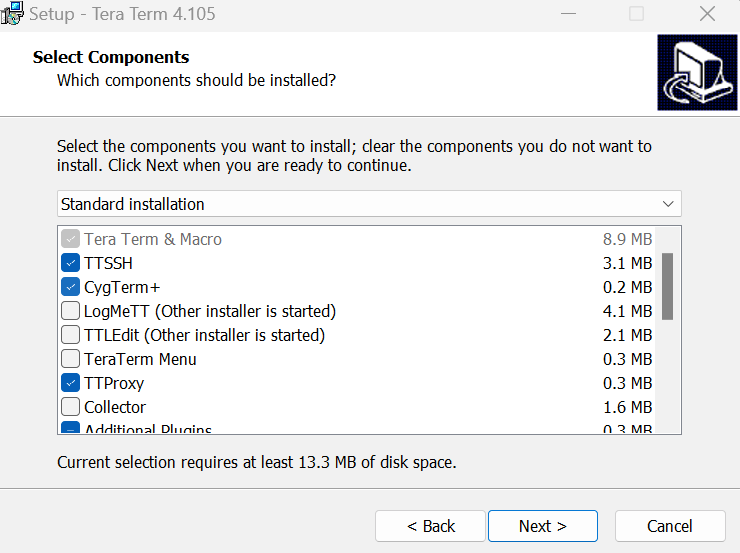Enable TeraTerm Menu component

(x=70, y=359)
